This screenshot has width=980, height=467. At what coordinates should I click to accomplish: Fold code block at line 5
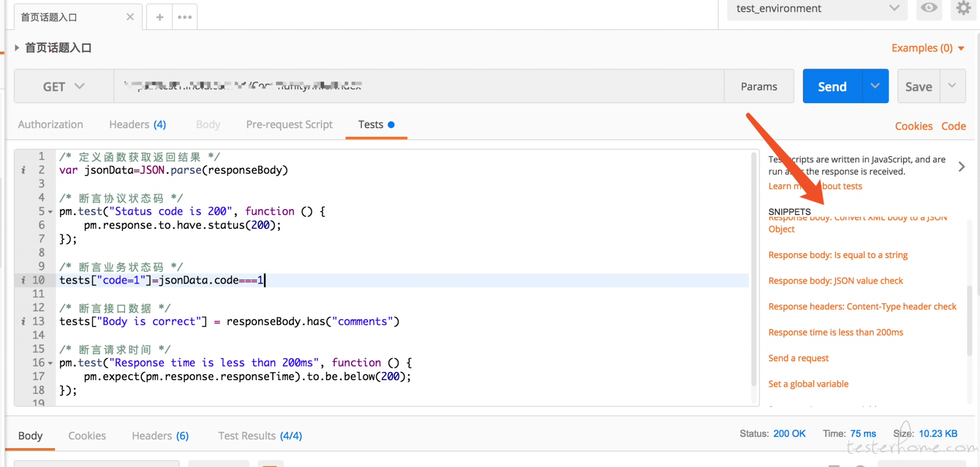tap(50, 212)
